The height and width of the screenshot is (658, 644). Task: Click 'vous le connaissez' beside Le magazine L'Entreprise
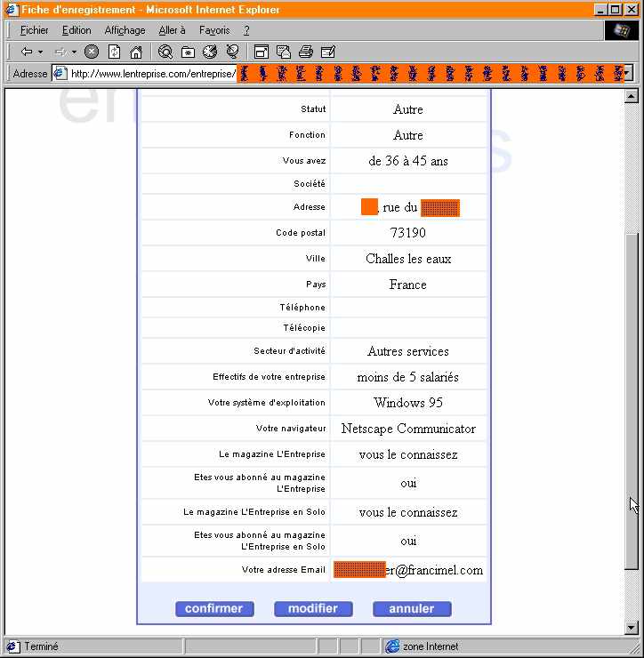408,454
